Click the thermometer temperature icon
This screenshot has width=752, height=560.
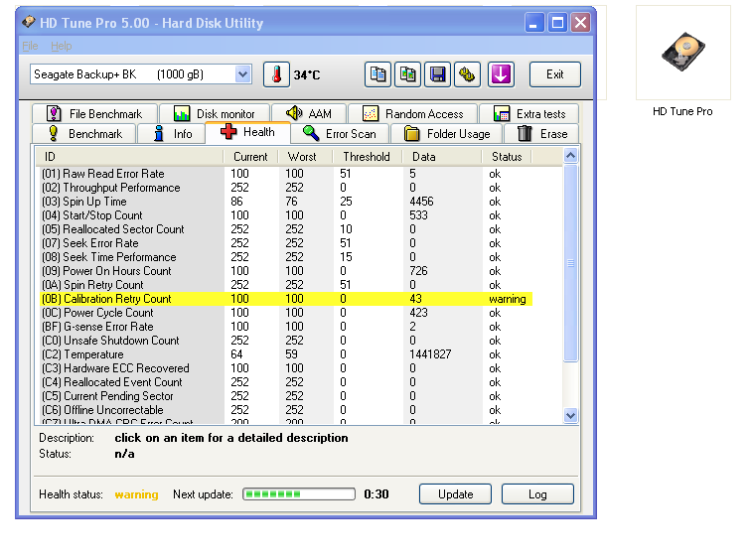276,74
